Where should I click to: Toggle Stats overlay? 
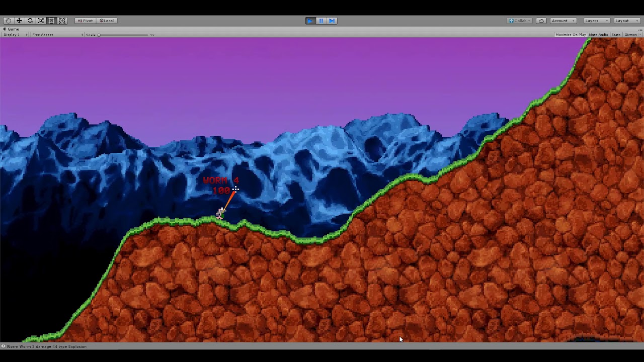616,35
